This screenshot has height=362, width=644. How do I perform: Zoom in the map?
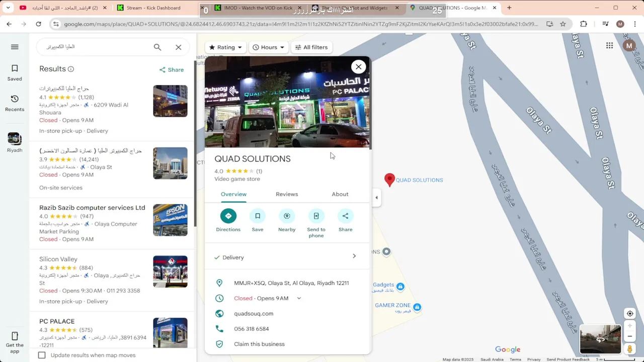(x=629, y=326)
